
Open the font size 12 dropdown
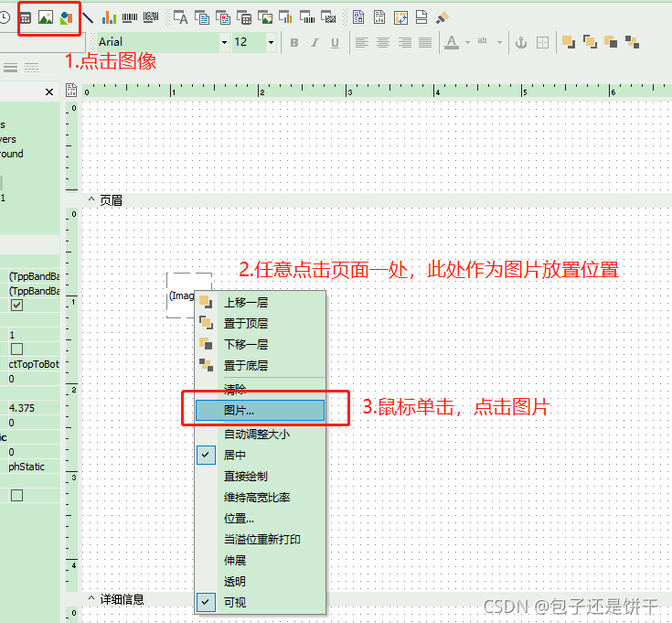[271, 42]
